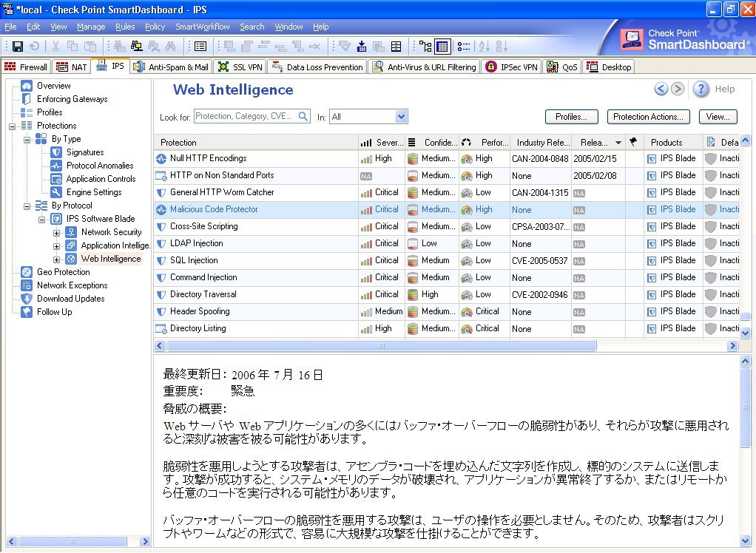756x553 pixels.
Task: Click the gray Inactive shield in Header Spoofing row
Action: tap(710, 312)
